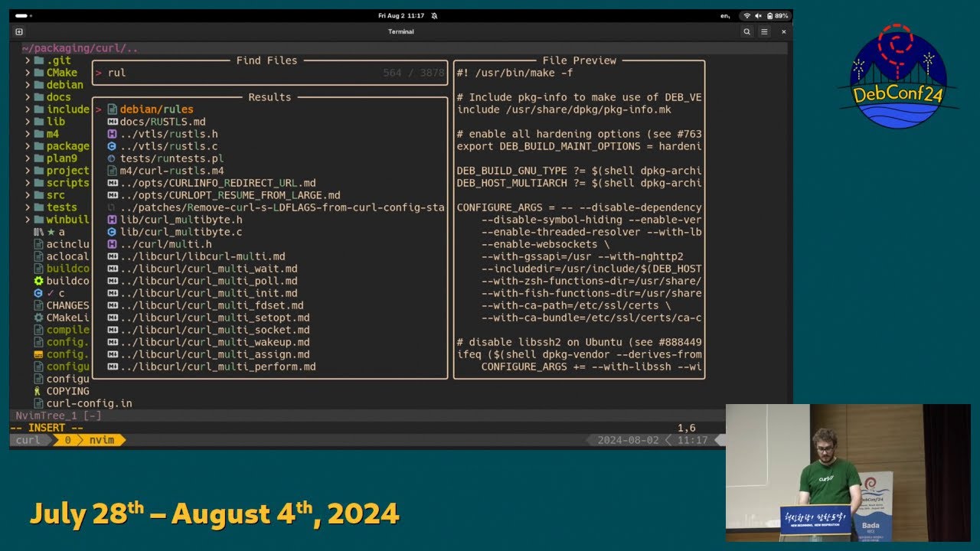Click markdown icon beside CURLINFO_REDIRECT_URL.md
Image resolution: width=980 pixels, height=551 pixels.
[x=112, y=183]
